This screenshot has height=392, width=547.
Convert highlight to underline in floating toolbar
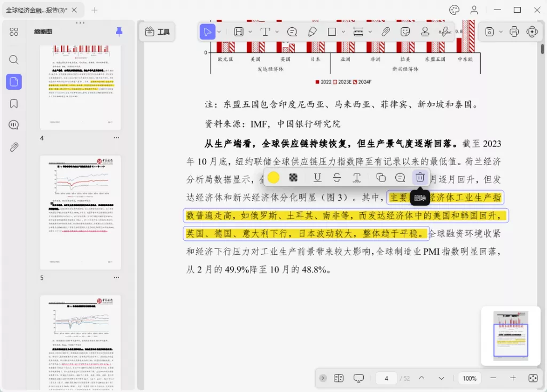pos(317,177)
